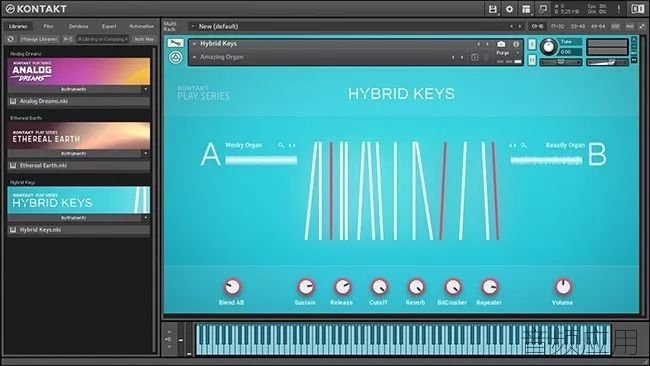This screenshot has width=650, height=366.
Task: Open Hybrid Keys instrument name dropdown
Action: [x=194, y=44]
